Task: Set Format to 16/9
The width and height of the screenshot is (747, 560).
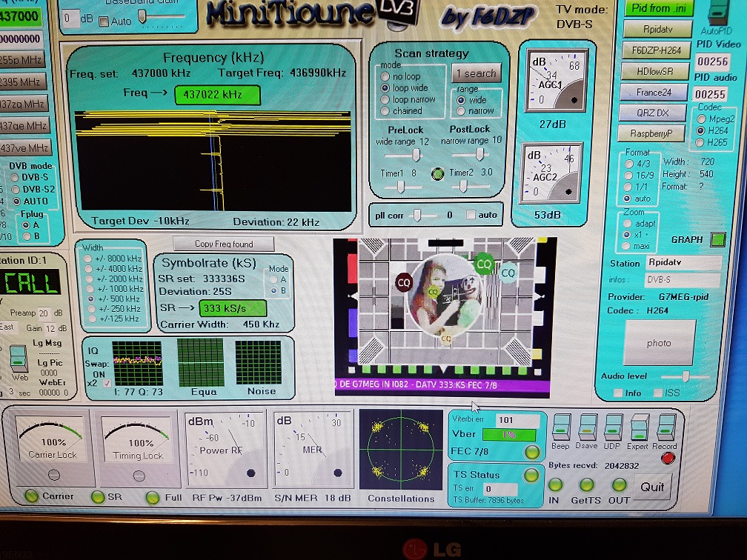Action: tap(628, 176)
